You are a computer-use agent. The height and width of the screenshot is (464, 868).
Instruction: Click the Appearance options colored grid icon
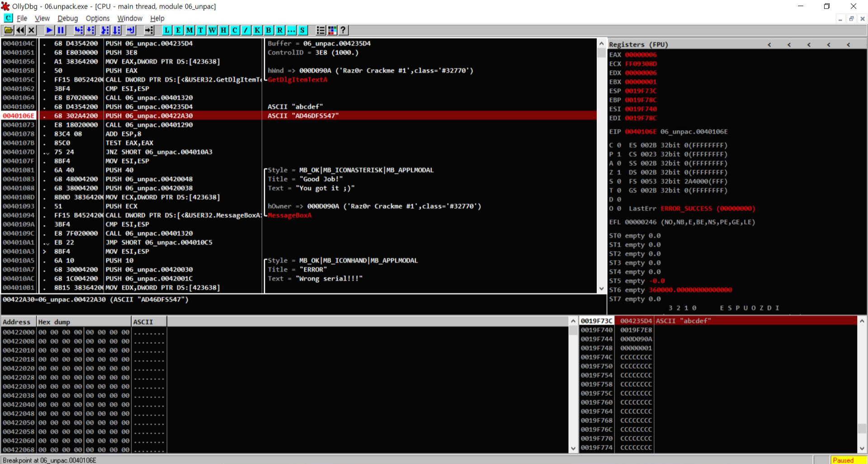click(x=332, y=30)
